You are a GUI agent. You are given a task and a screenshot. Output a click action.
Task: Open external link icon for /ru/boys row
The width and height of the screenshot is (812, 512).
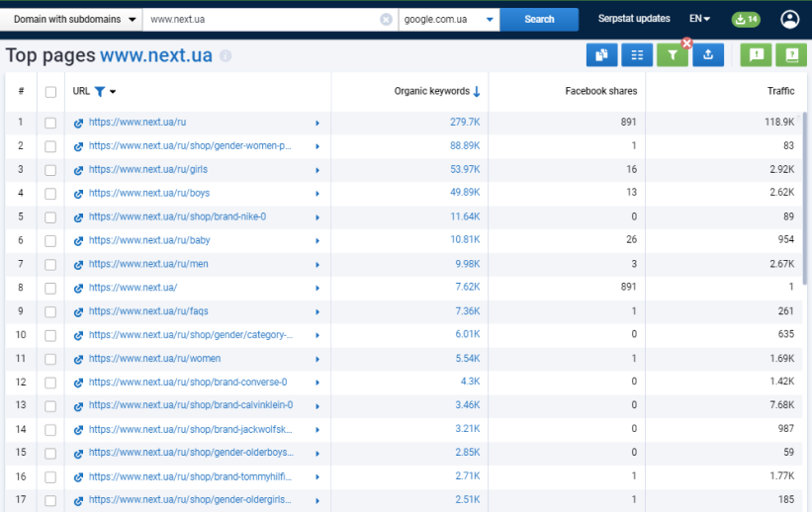78,194
